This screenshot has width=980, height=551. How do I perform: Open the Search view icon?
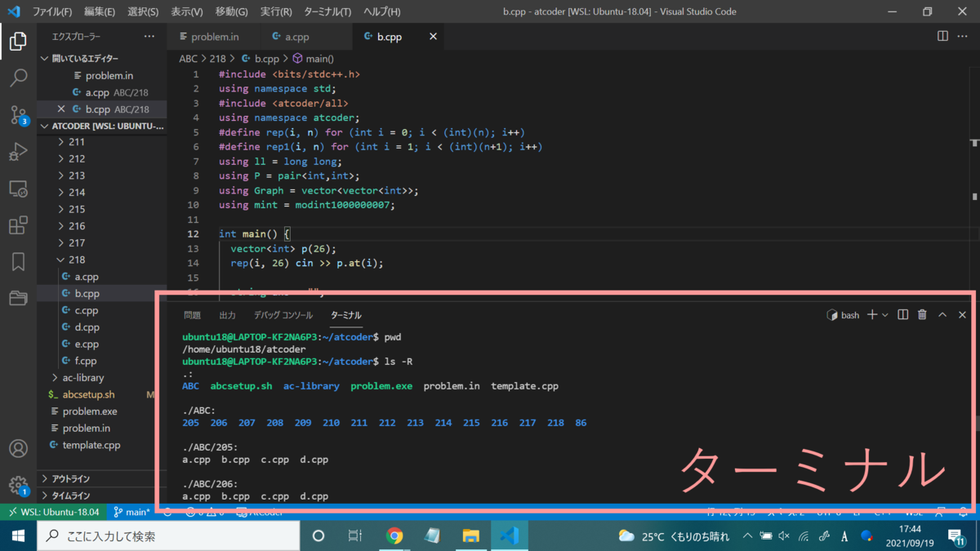(18, 78)
